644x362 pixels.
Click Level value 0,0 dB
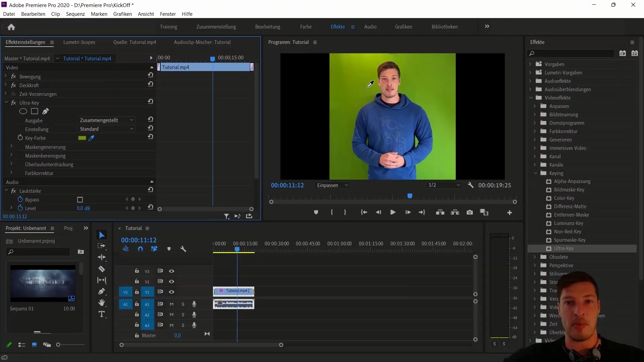83,208
